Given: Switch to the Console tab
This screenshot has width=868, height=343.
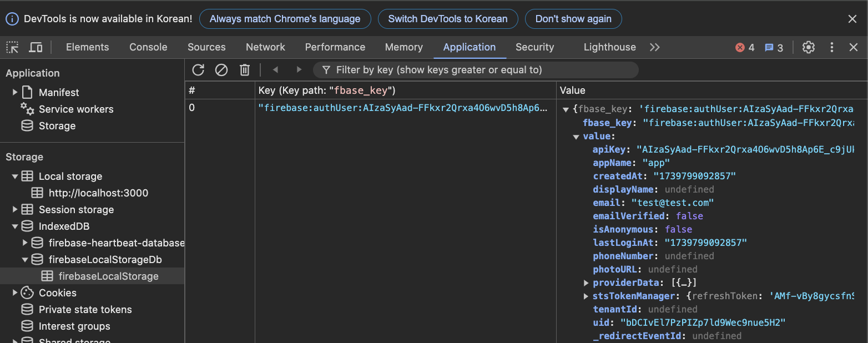Looking at the screenshot, I should [148, 47].
